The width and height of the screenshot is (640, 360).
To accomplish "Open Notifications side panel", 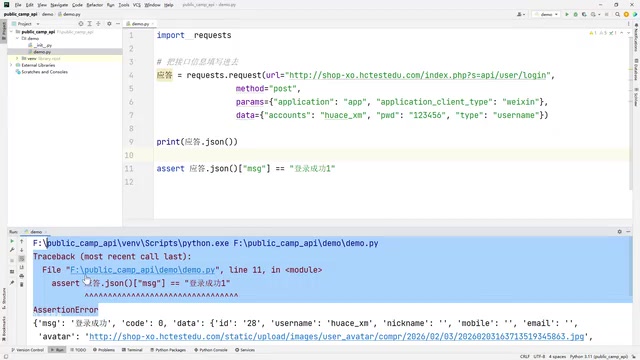I will 636,38.
